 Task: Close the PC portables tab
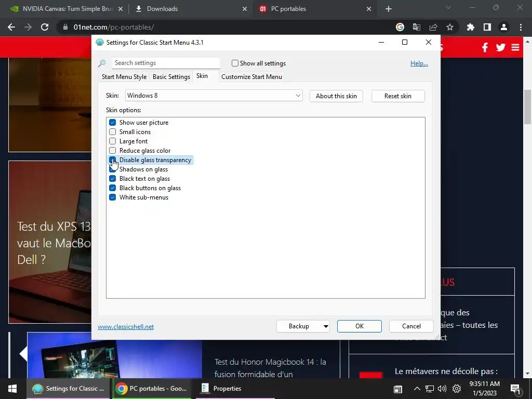tap(369, 9)
